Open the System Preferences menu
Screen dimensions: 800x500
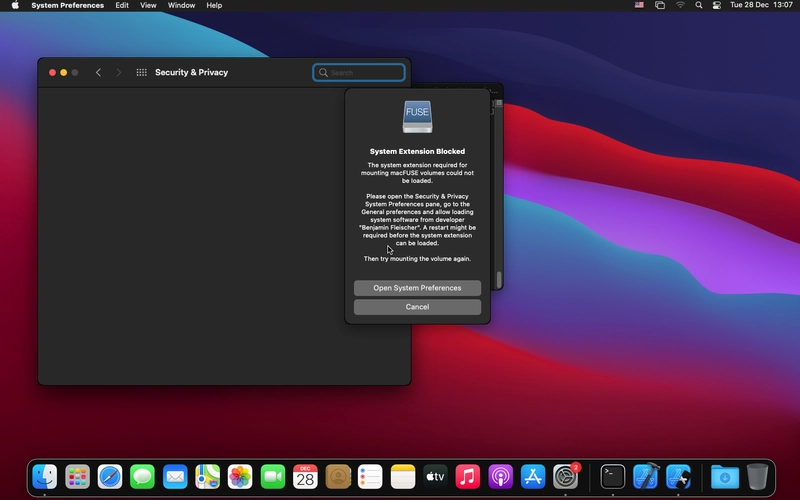pos(67,5)
